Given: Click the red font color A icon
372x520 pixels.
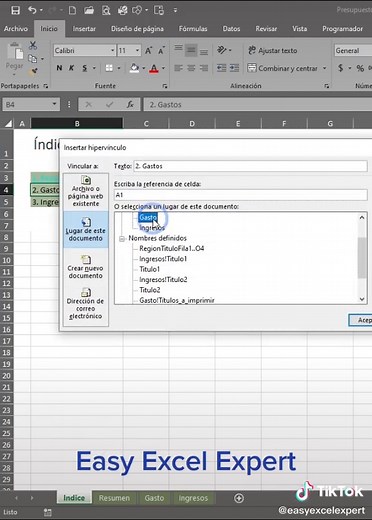Looking at the screenshot, I should point(154,68).
